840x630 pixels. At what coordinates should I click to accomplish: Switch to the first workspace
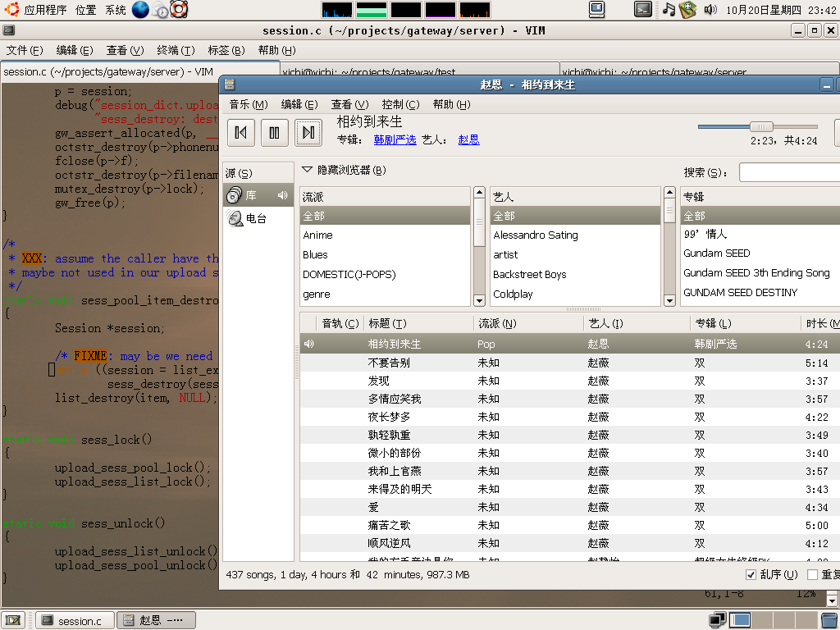pyautogui.click(x=740, y=620)
